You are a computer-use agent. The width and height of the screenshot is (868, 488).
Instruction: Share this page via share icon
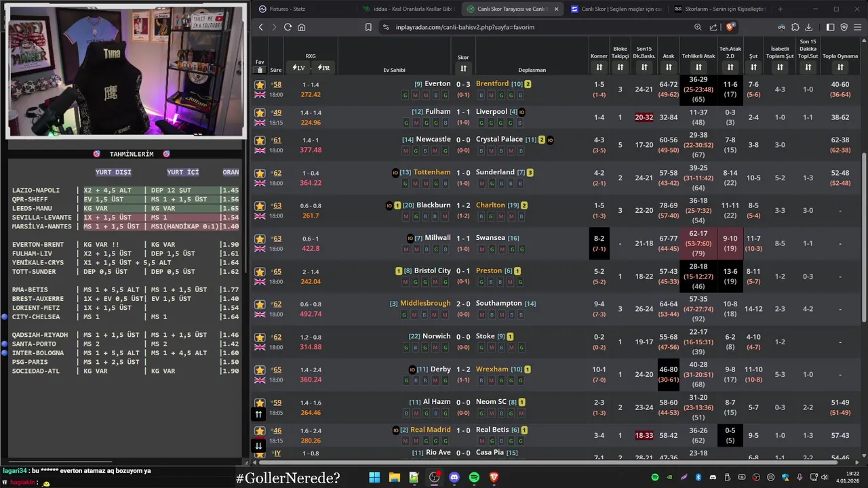point(713,27)
